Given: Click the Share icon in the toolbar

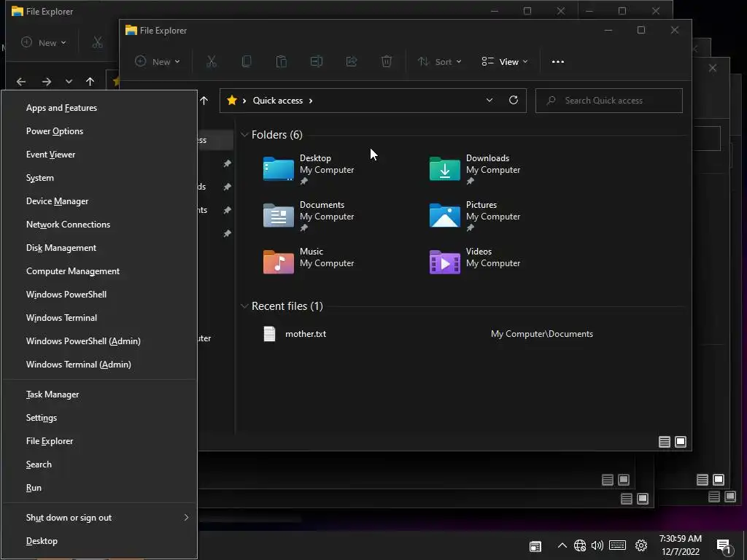Looking at the screenshot, I should (x=352, y=61).
